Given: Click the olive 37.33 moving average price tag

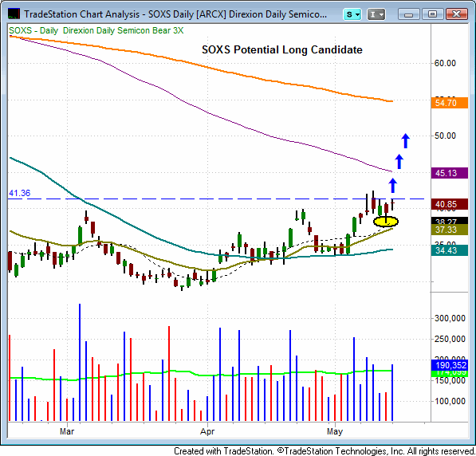Looking at the screenshot, I should point(449,230).
